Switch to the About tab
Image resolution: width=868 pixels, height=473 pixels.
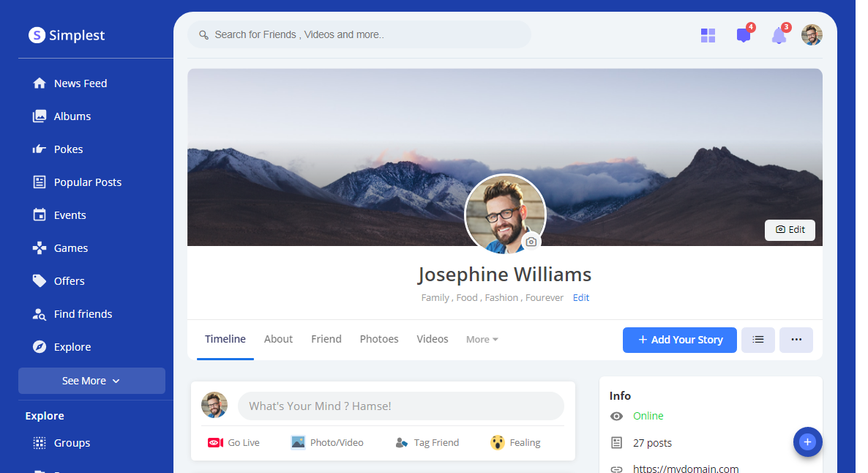[278, 339]
